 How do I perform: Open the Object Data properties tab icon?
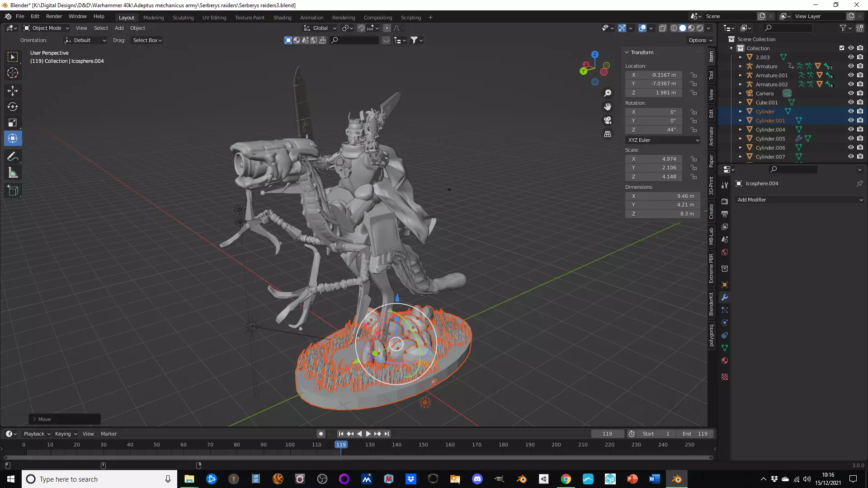click(x=725, y=348)
